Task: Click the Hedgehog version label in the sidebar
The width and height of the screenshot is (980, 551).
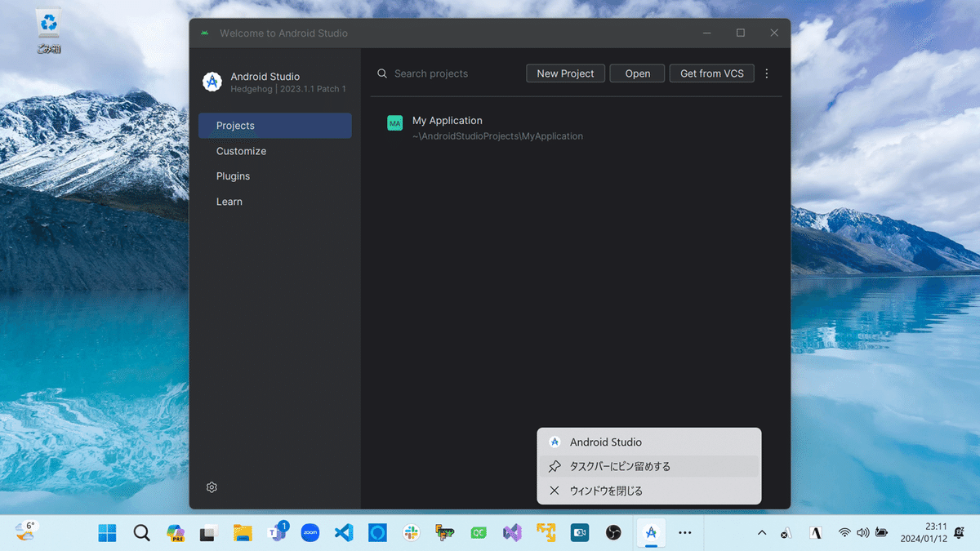Action: point(288,89)
